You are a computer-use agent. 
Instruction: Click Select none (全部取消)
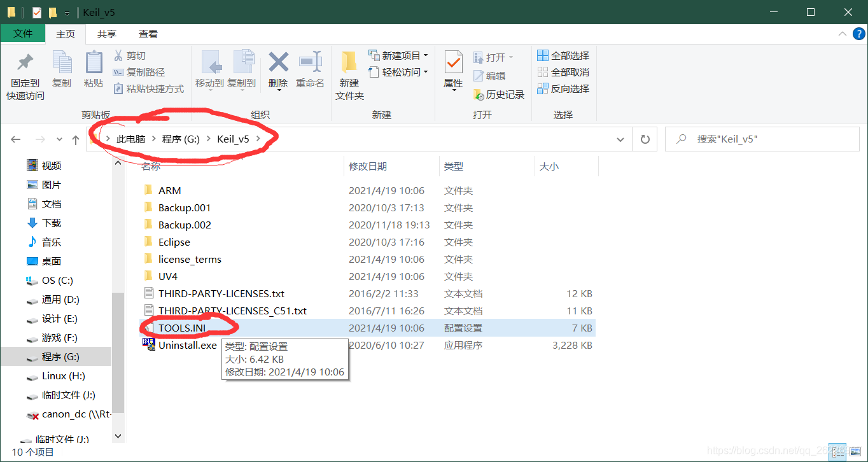tap(563, 73)
